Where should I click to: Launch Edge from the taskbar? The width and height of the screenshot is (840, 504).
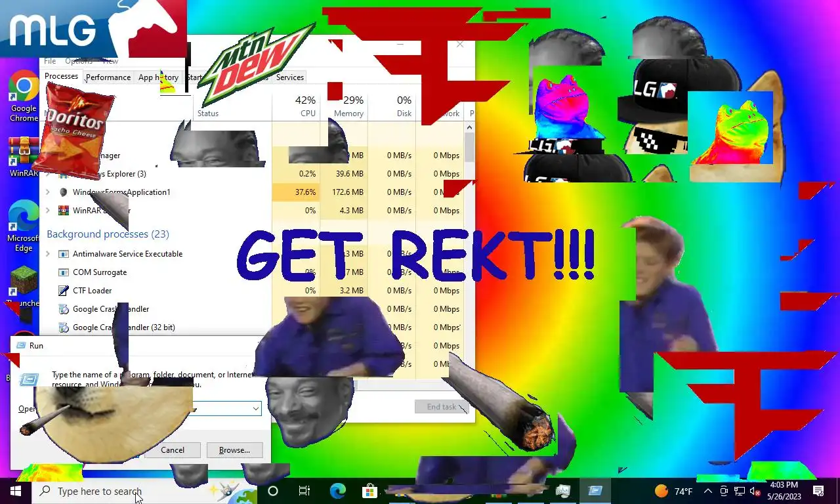(337, 491)
